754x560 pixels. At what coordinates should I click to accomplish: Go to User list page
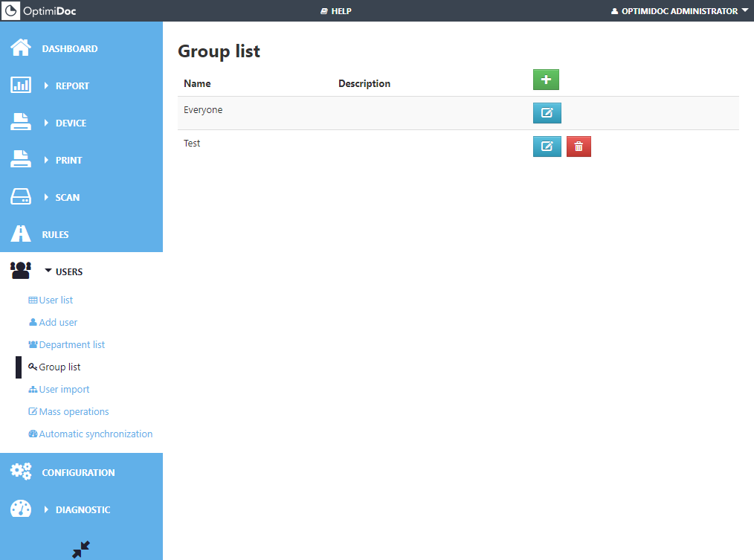point(56,300)
